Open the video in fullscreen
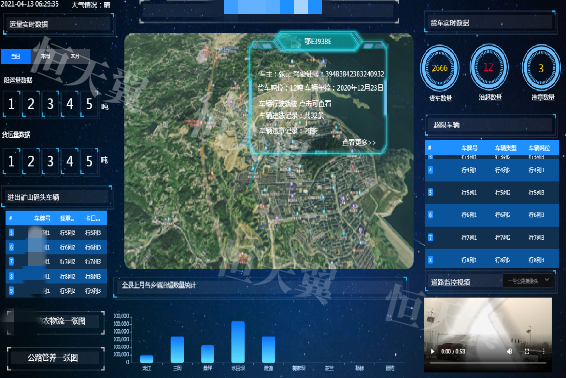The width and height of the screenshot is (567, 378). click(x=527, y=351)
